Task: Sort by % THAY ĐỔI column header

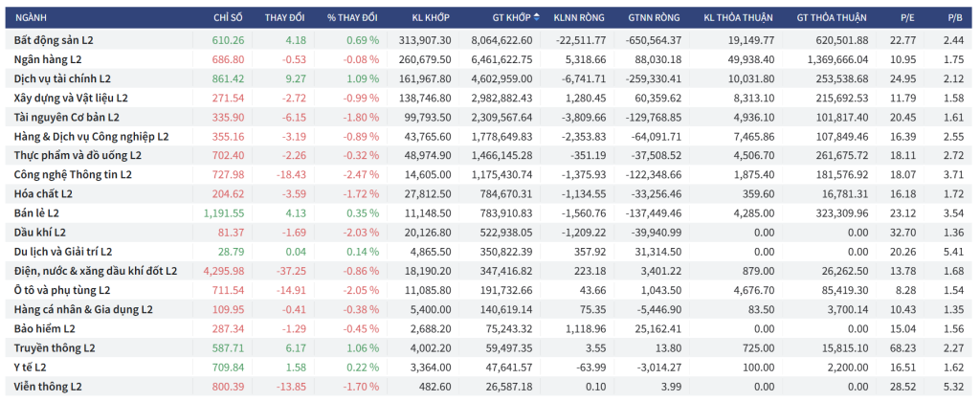Action: [x=352, y=17]
